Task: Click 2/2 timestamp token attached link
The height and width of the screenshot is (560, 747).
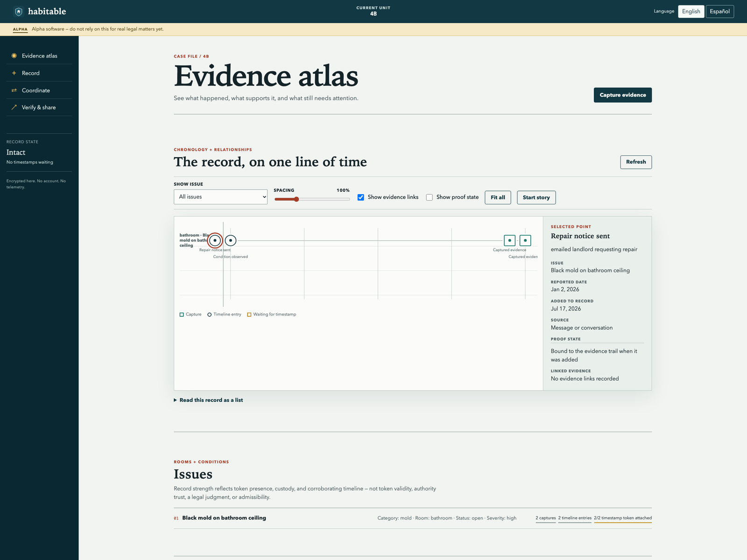Action: click(623, 518)
